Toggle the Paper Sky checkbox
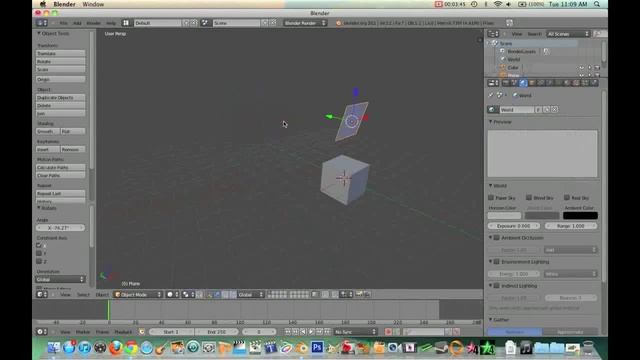Screen dimensions: 640x360 pos(491,198)
